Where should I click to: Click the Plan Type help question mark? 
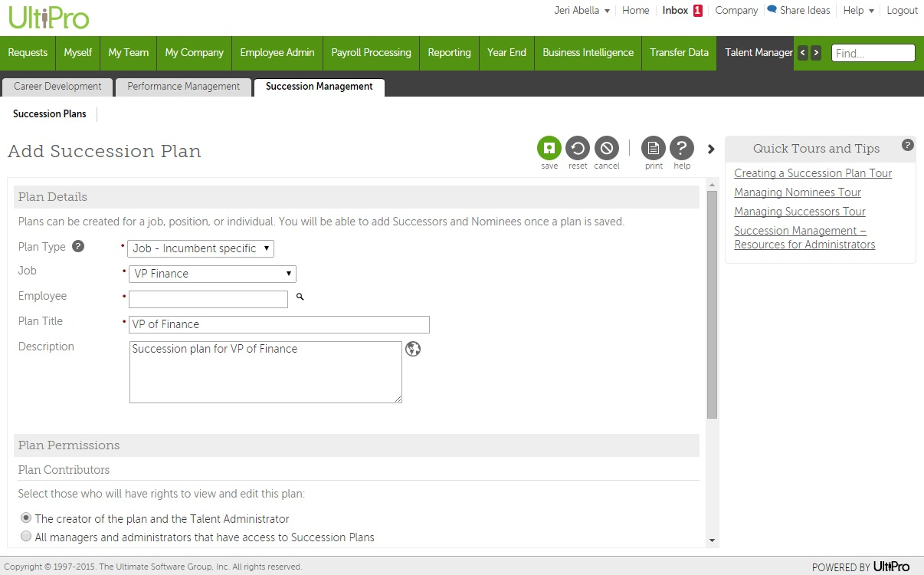pos(78,247)
